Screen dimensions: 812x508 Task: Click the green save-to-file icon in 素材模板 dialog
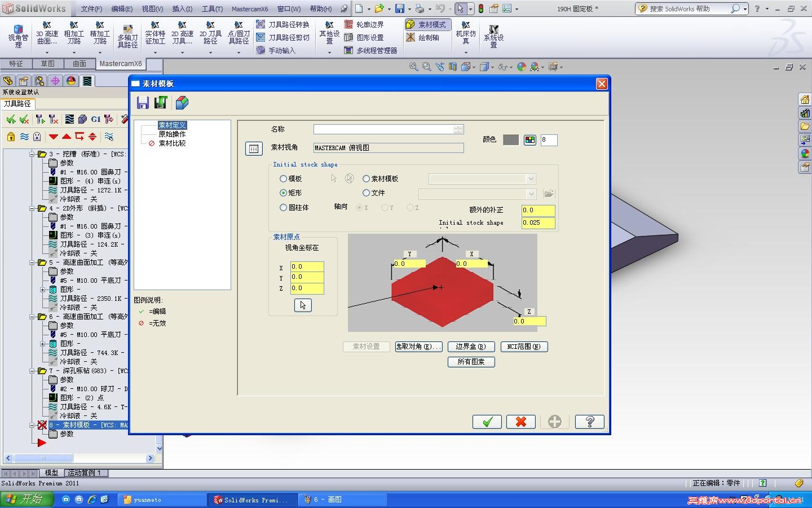tap(161, 102)
